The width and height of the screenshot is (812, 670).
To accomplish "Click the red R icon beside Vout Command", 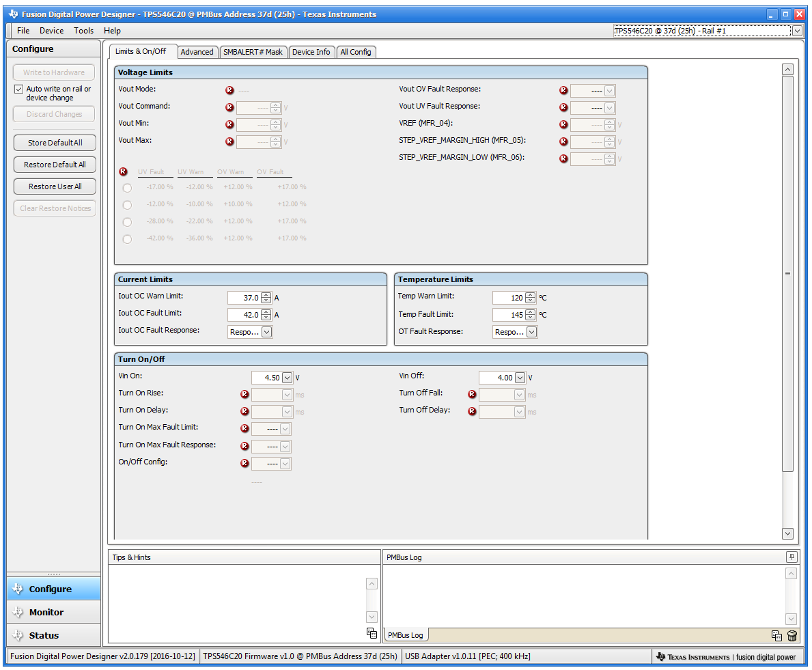I will [229, 107].
